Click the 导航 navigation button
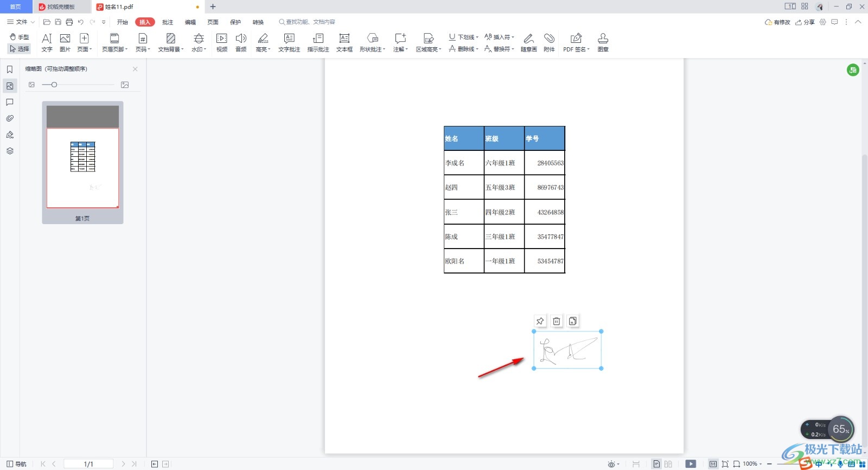The width and height of the screenshot is (868, 470). click(x=16, y=464)
